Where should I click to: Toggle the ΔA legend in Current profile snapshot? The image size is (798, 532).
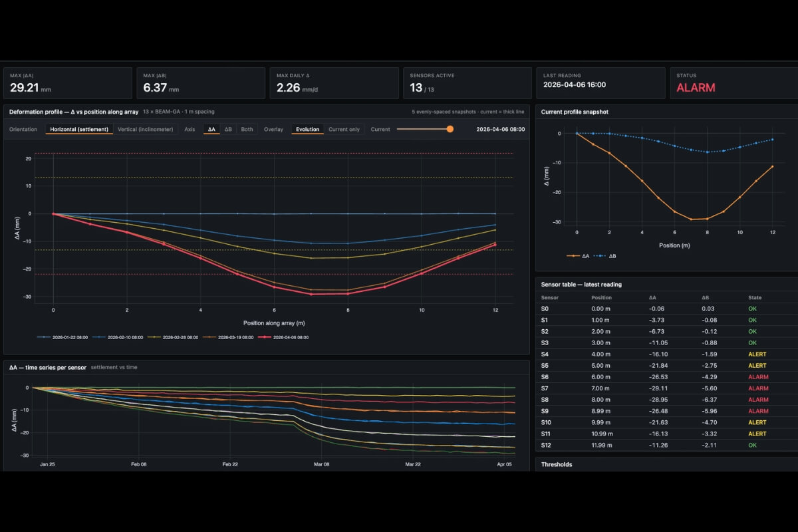tap(578, 255)
